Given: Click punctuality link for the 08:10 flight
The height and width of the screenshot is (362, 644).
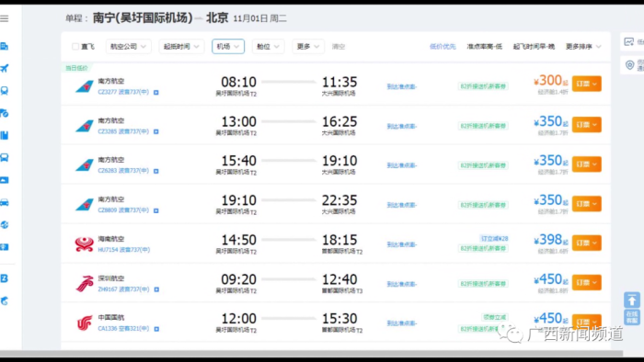Looking at the screenshot, I should pos(402,86).
